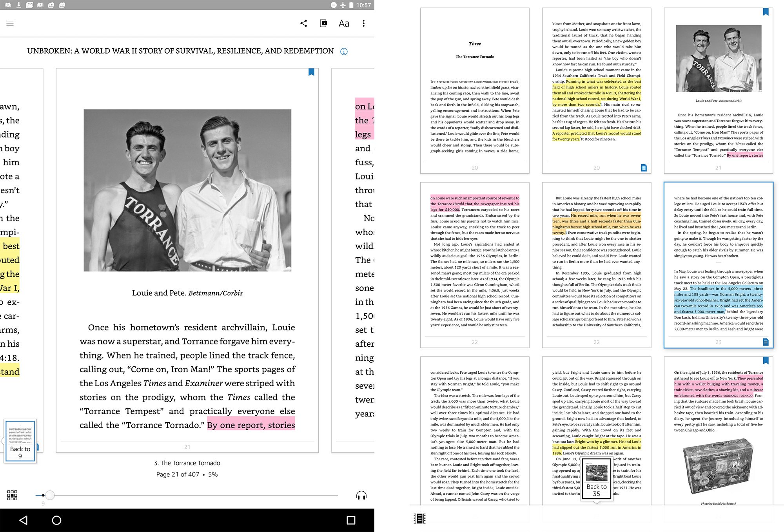
Task: Tap pink highlighted 'By one report, stories'
Action: point(251,425)
